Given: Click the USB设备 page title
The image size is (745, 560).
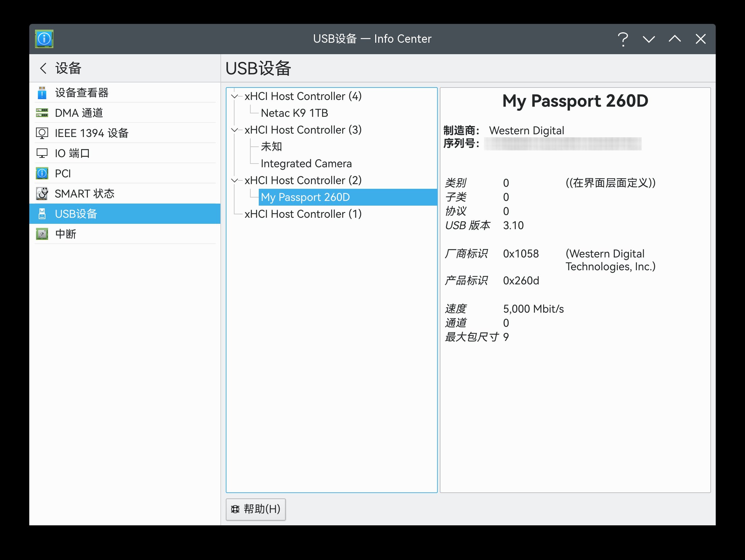Looking at the screenshot, I should pyautogui.click(x=258, y=68).
